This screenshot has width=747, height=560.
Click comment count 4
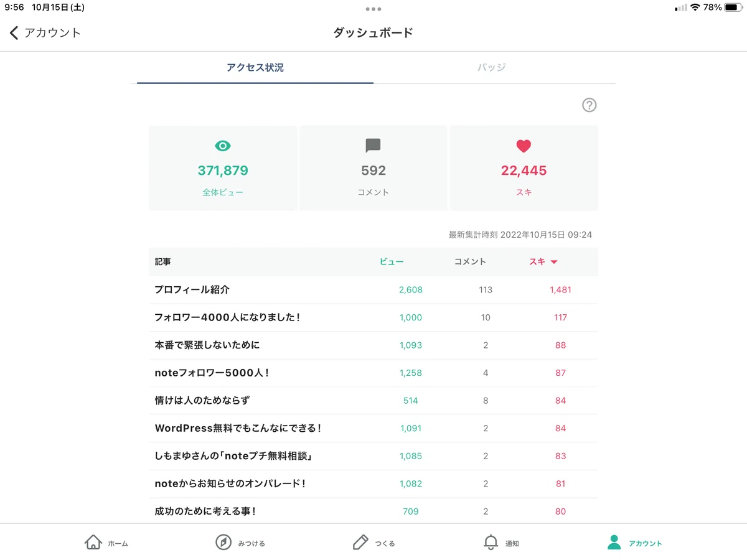coord(486,373)
